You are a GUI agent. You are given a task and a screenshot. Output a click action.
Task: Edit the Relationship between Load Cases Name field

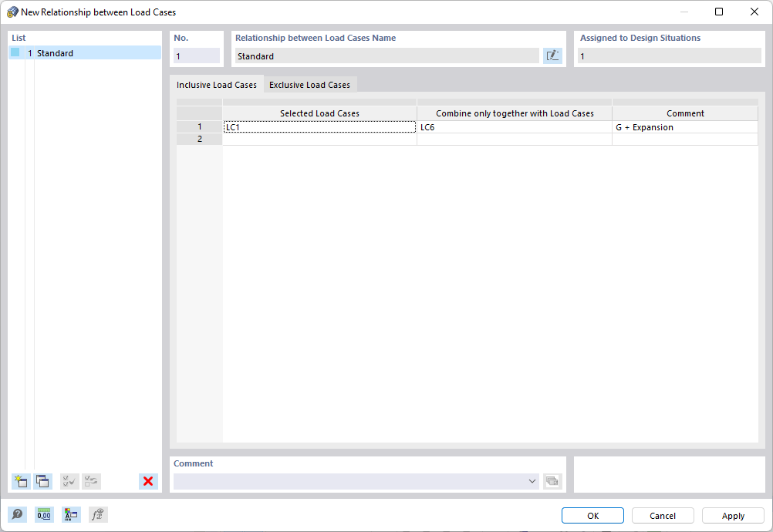pyautogui.click(x=386, y=56)
